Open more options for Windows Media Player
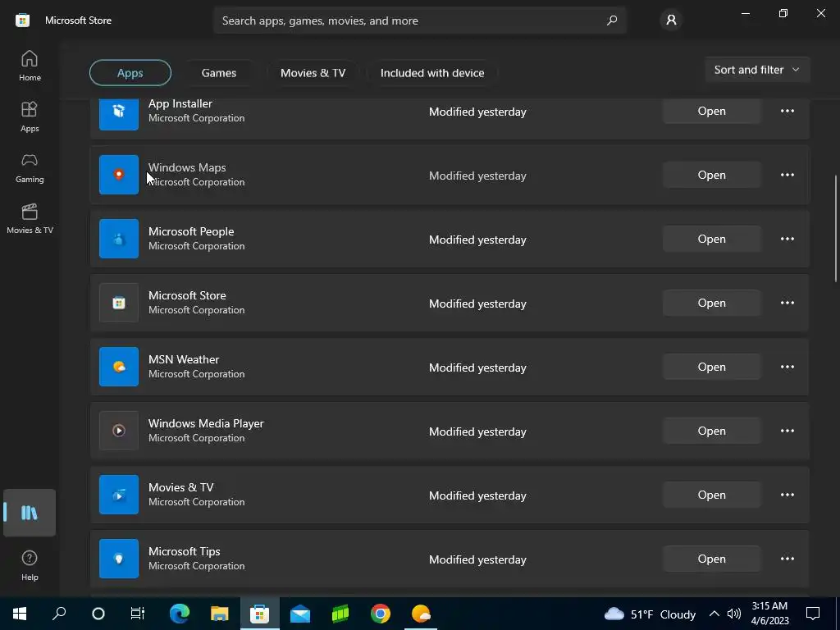The height and width of the screenshot is (630, 840). (787, 431)
